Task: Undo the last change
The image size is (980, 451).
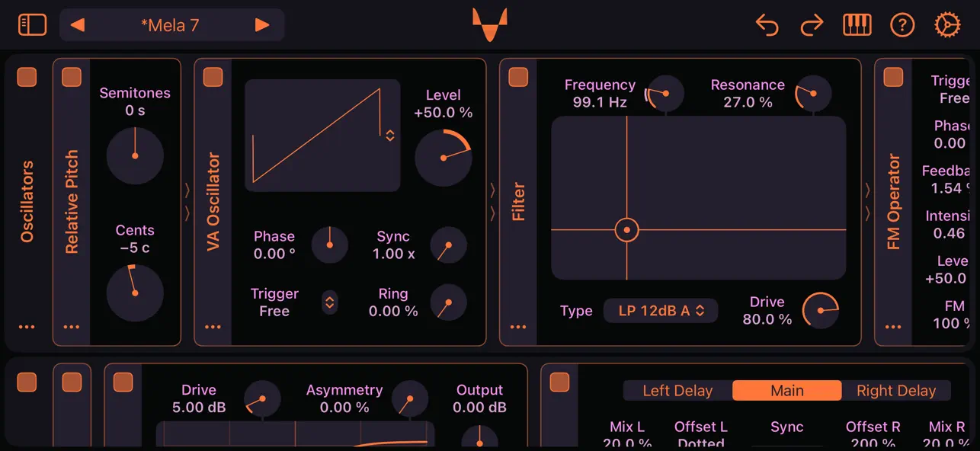Action: (767, 24)
